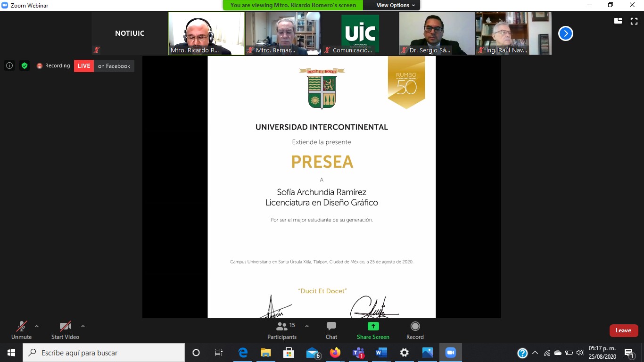
Task: Click the green encryption shield icon
Action: point(25,66)
